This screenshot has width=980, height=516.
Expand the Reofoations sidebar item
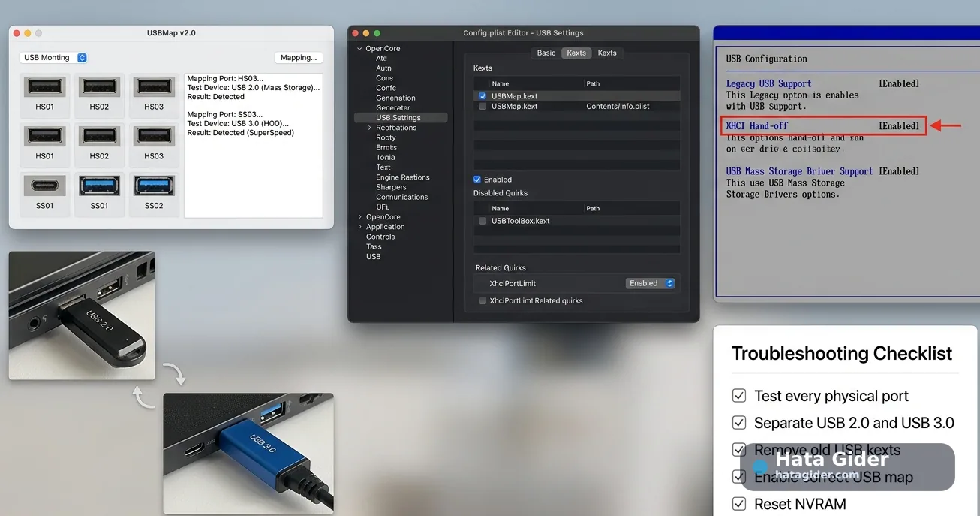pos(369,128)
